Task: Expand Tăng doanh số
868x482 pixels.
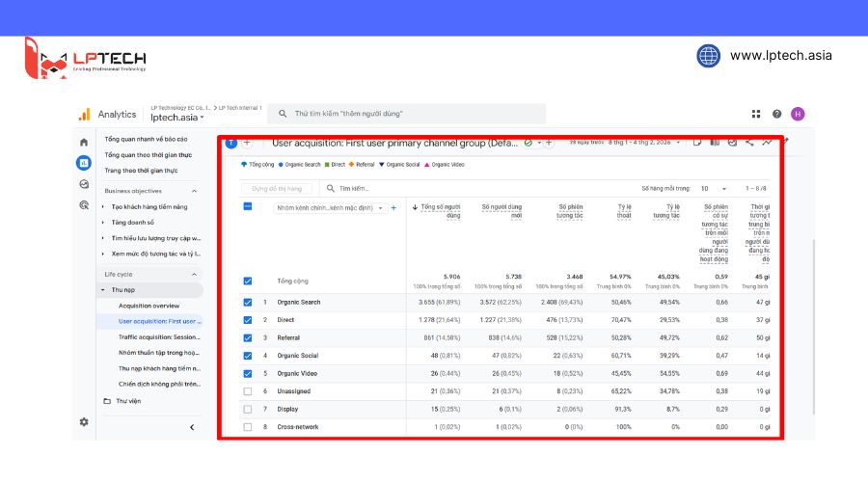Action: coord(103,223)
